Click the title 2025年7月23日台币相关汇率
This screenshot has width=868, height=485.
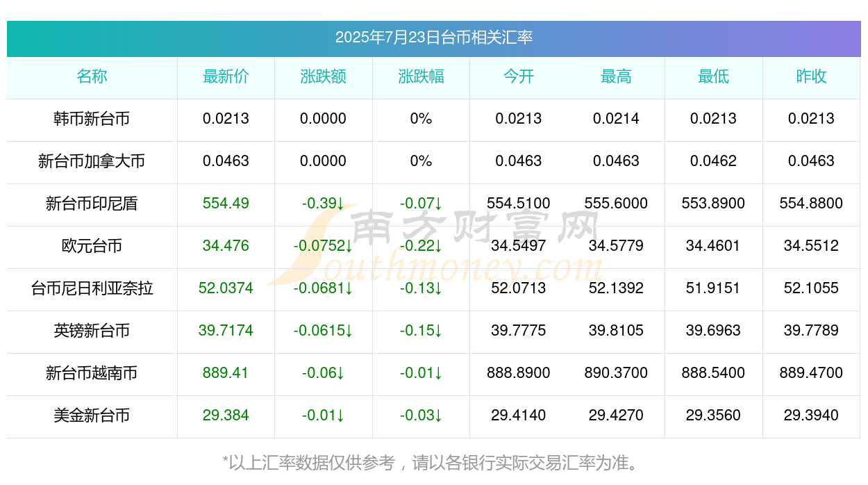click(434, 38)
